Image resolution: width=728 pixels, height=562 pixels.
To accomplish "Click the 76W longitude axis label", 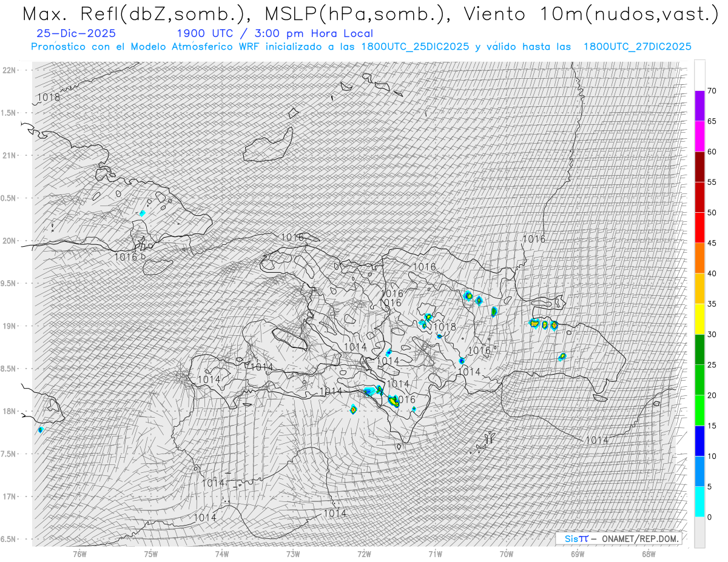I will [x=79, y=554].
